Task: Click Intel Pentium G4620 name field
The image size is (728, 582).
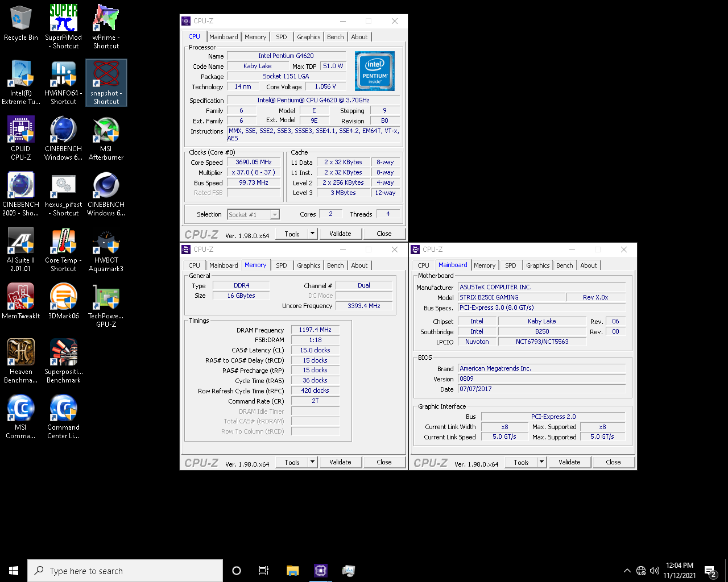Action: (286, 56)
